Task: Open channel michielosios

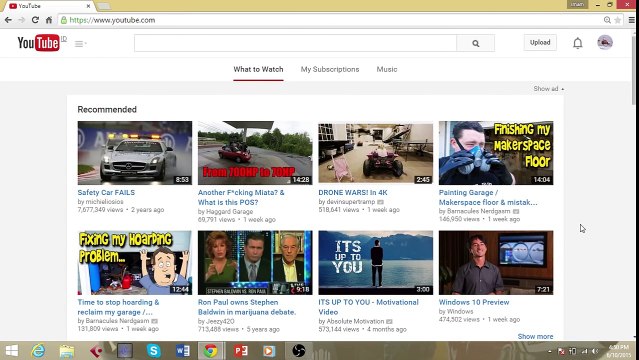Action: coord(104,201)
